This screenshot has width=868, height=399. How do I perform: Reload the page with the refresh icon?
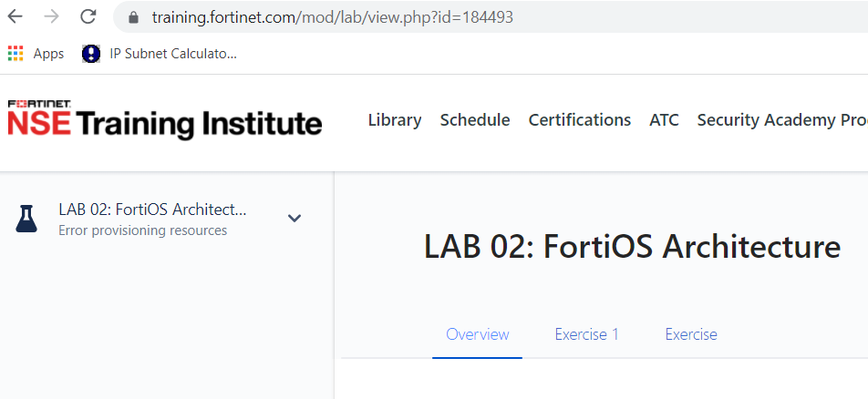click(x=88, y=17)
